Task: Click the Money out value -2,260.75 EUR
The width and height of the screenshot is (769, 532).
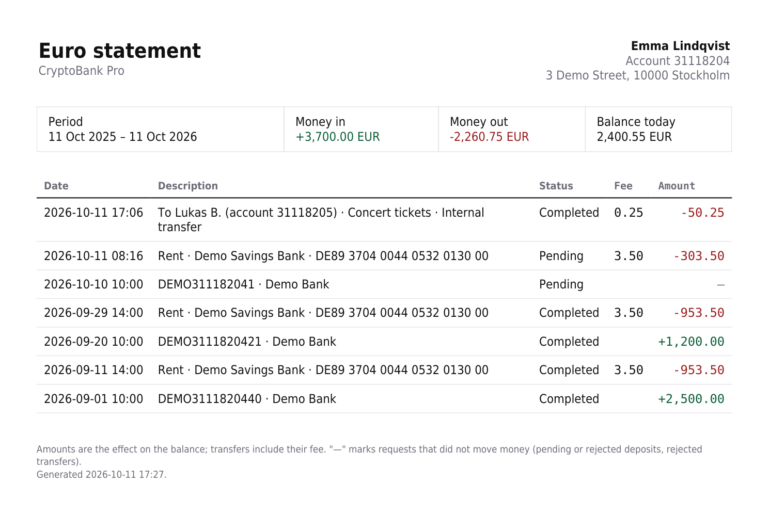Action: point(489,137)
